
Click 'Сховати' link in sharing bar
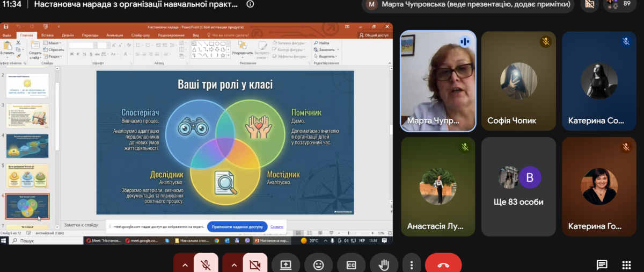[x=277, y=227]
